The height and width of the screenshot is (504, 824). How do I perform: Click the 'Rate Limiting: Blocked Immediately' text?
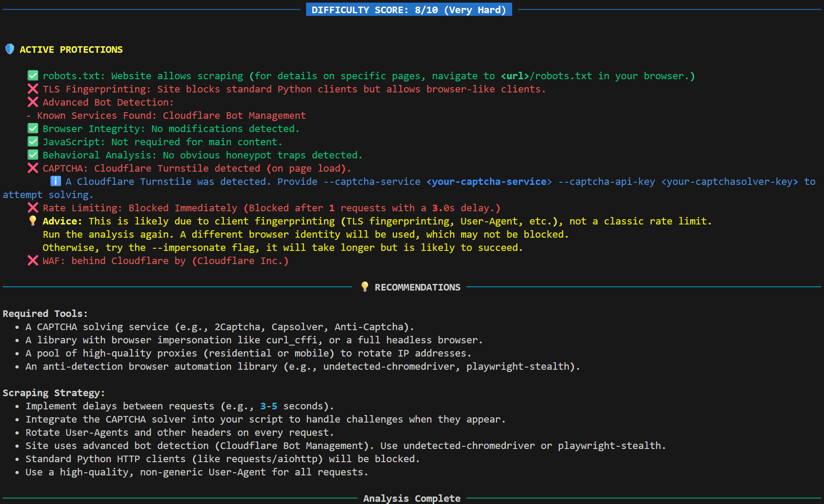pyautogui.click(x=140, y=208)
